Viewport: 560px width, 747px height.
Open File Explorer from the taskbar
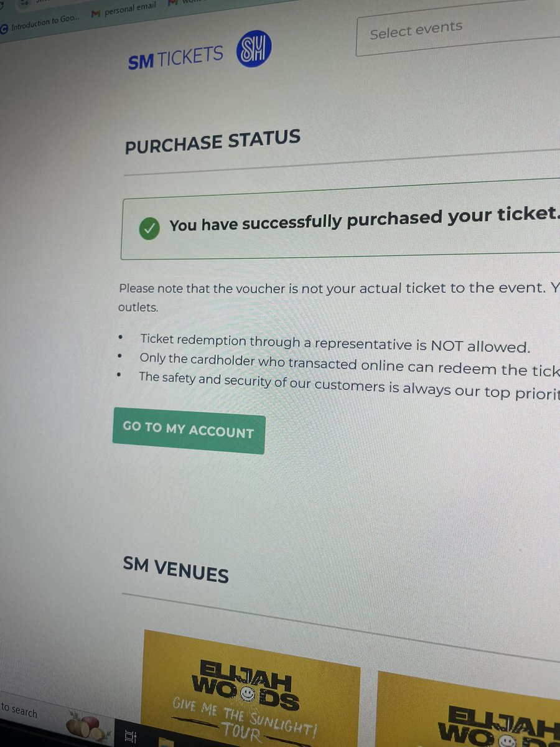pyautogui.click(x=164, y=742)
